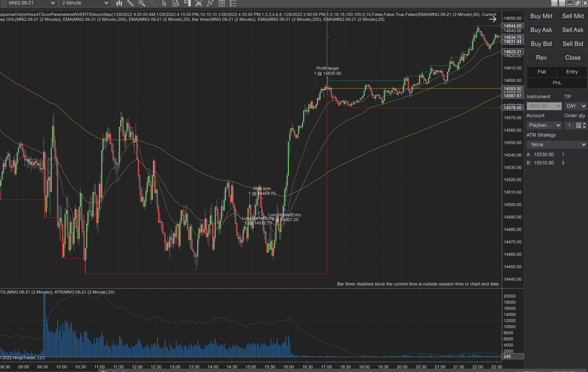The height and width of the screenshot is (372, 588).
Task: Click the Order qty input showing 1
Action: pyautogui.click(x=569, y=125)
